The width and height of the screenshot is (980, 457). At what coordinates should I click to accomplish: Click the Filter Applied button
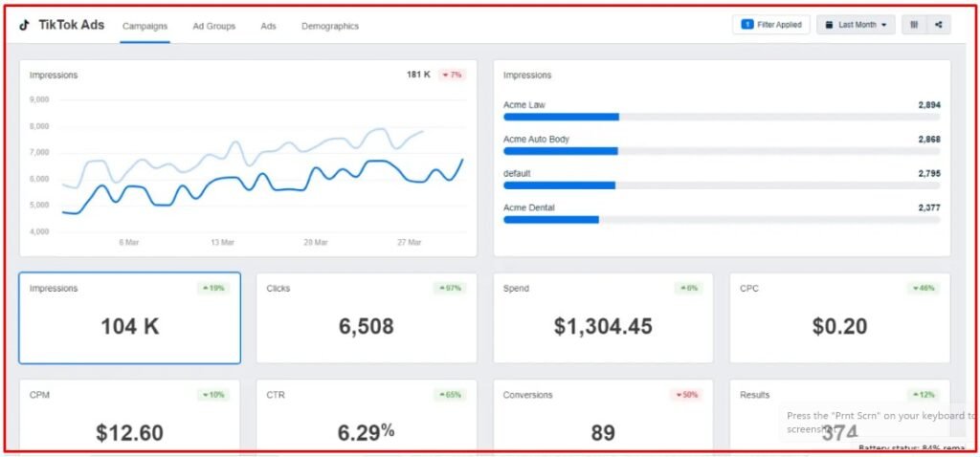point(771,25)
